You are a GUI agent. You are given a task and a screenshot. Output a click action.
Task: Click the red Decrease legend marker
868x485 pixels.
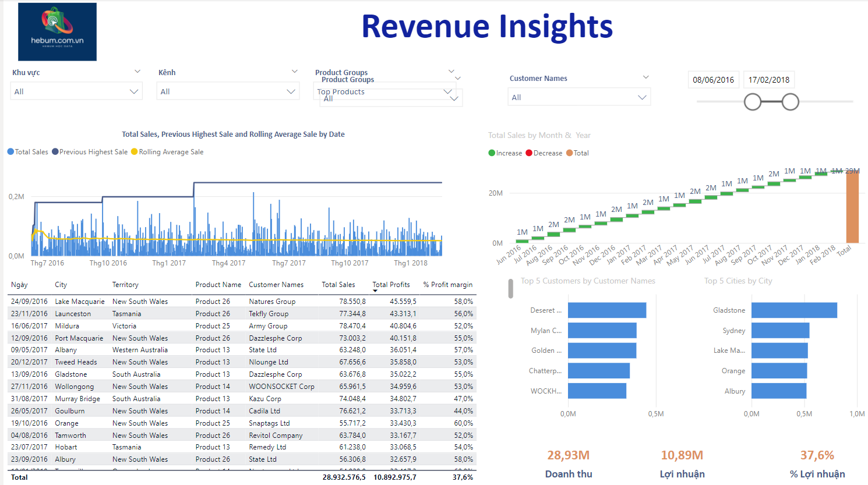click(x=529, y=153)
